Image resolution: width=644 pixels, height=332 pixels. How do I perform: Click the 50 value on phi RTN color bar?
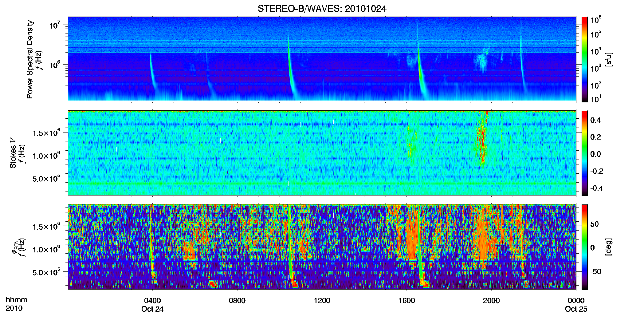click(595, 224)
